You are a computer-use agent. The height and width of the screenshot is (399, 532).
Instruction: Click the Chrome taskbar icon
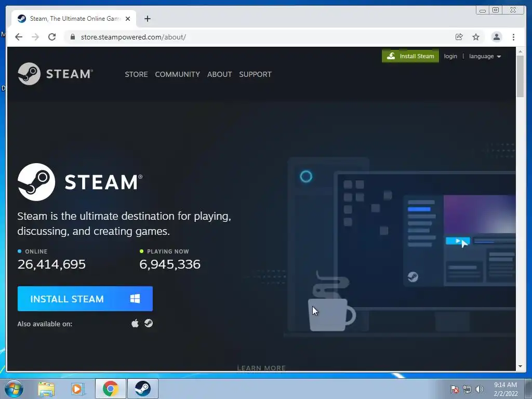(111, 389)
